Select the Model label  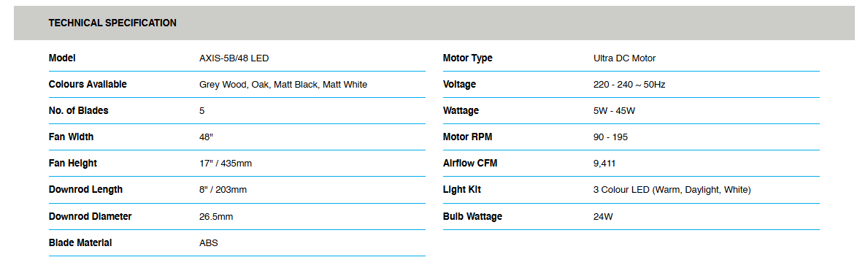pyautogui.click(x=62, y=58)
